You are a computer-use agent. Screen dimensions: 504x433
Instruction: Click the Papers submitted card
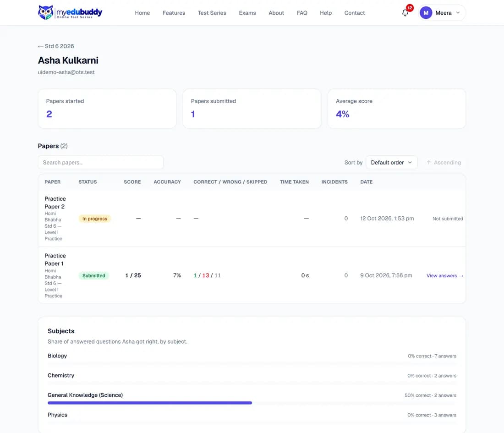click(252, 109)
